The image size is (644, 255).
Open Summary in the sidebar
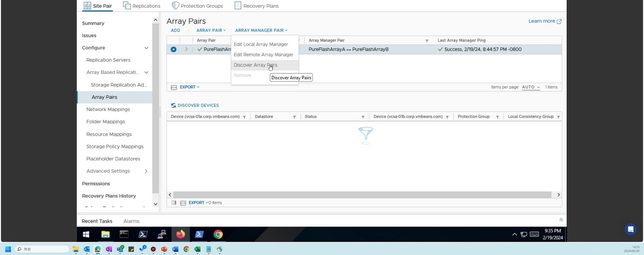[93, 23]
